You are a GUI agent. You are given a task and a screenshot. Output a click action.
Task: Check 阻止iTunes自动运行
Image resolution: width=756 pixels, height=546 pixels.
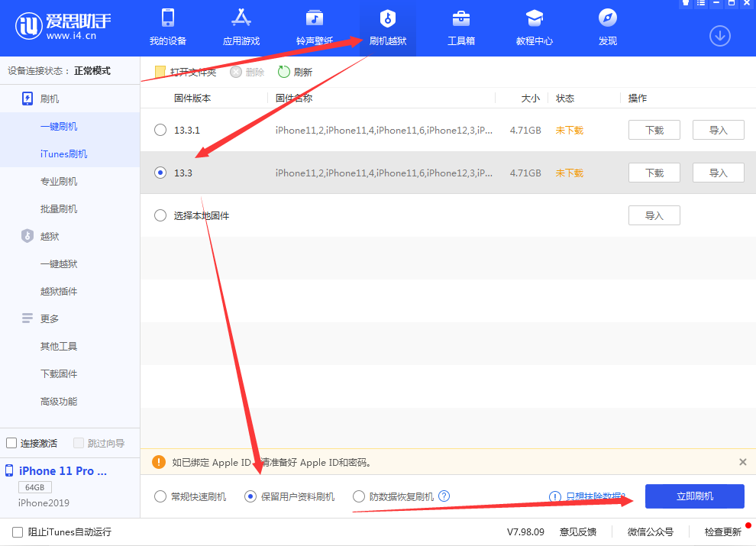pyautogui.click(x=18, y=532)
